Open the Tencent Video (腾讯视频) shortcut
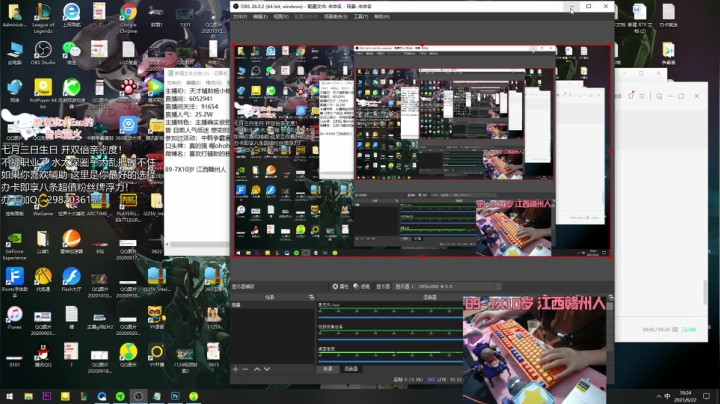720x404 pixels. pos(156,90)
